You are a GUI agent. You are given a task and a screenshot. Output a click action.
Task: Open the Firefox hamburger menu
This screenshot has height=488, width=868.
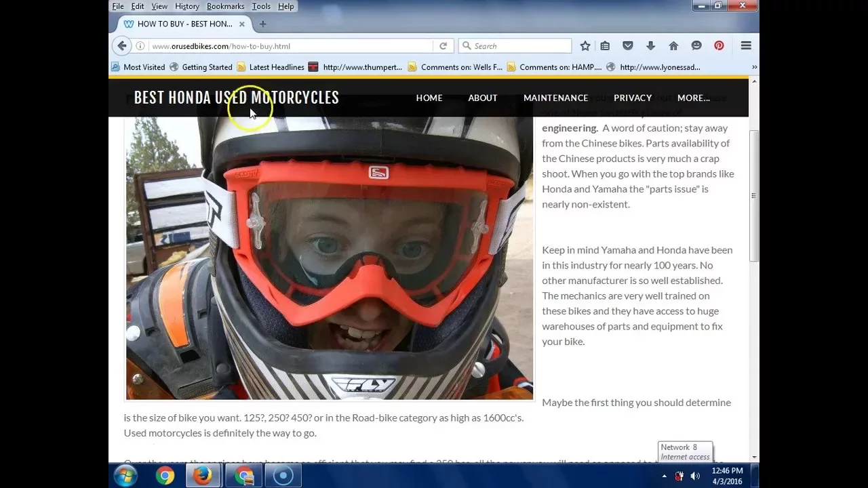[x=746, y=46]
